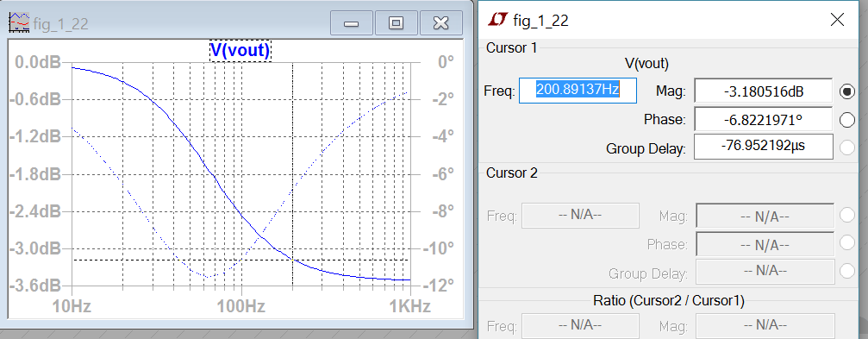868x339 pixels.
Task: Close the cursor readout dialog
Action: coord(837,21)
